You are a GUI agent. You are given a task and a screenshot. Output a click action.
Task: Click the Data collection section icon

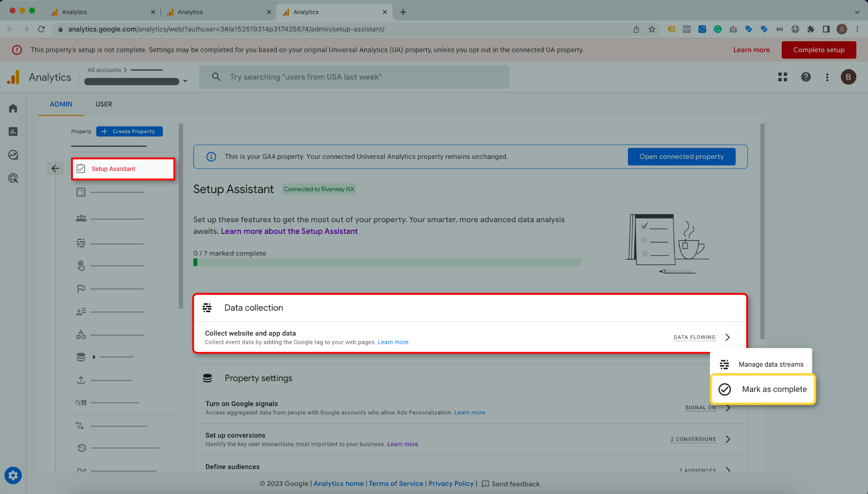pyautogui.click(x=207, y=308)
